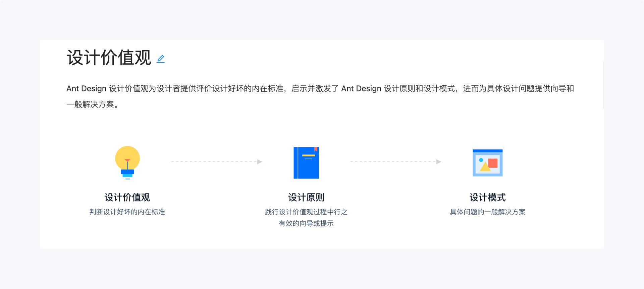Click the page title 设计价值观
The image size is (644, 289).
click(x=109, y=58)
